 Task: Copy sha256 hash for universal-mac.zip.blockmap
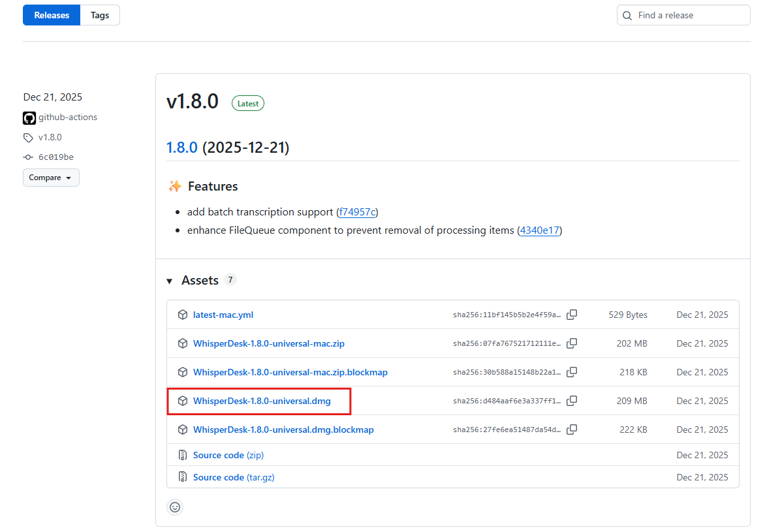point(572,372)
